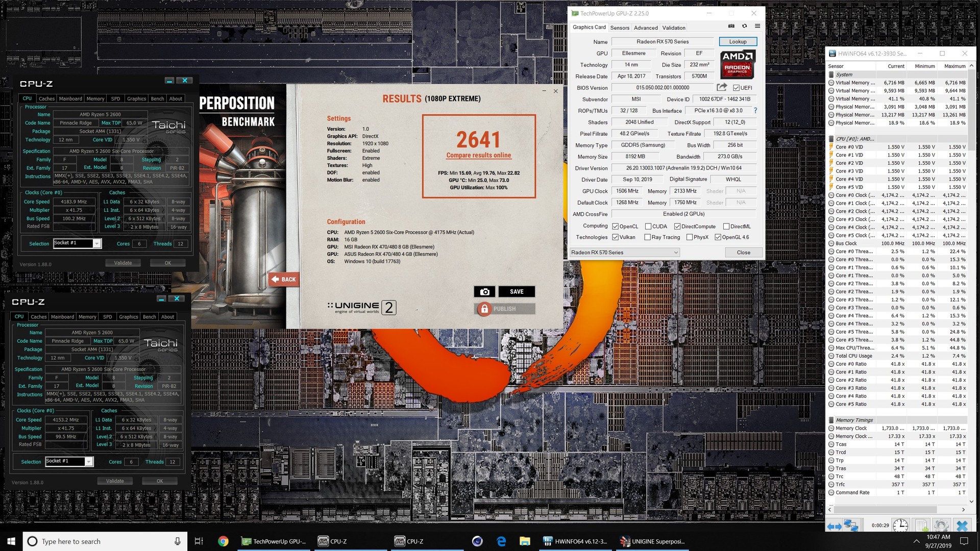Click the GPU-Z refresh icon
Viewport: 980px width, 551px height.
pos(744,26)
